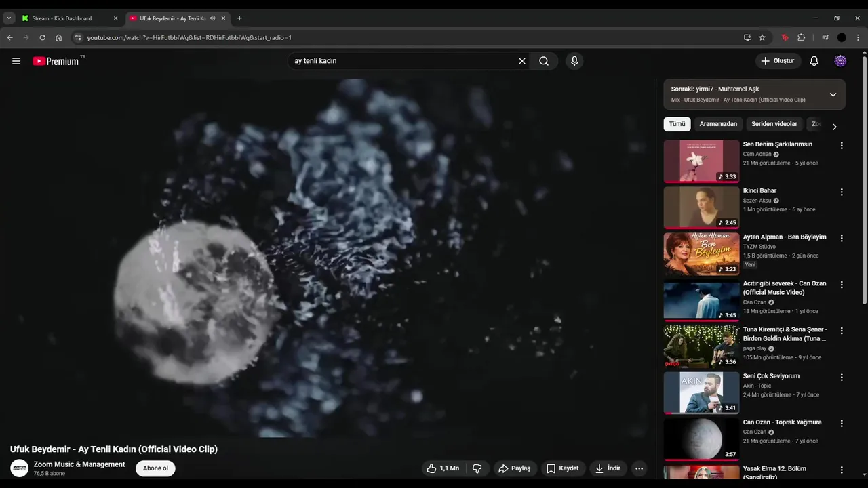Open the Sezen Aksu channel name
Viewport: 868px width, 488px height.
point(757,201)
